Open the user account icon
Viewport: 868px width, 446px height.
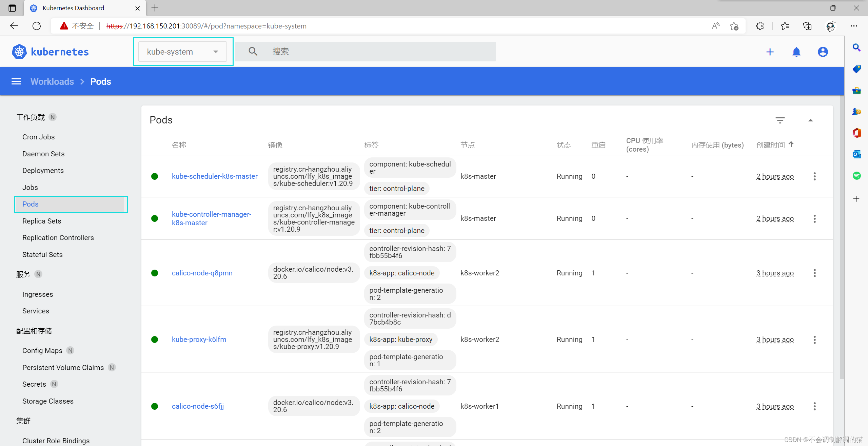[823, 52]
